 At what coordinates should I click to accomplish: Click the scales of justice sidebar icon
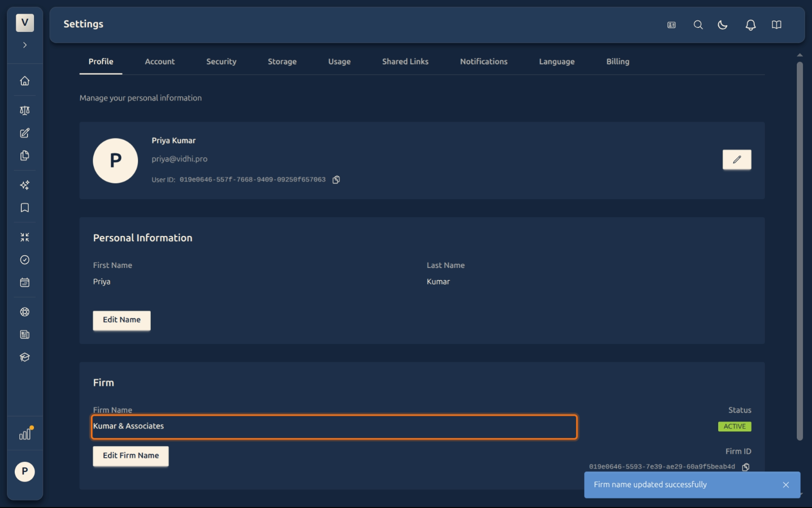tap(24, 111)
